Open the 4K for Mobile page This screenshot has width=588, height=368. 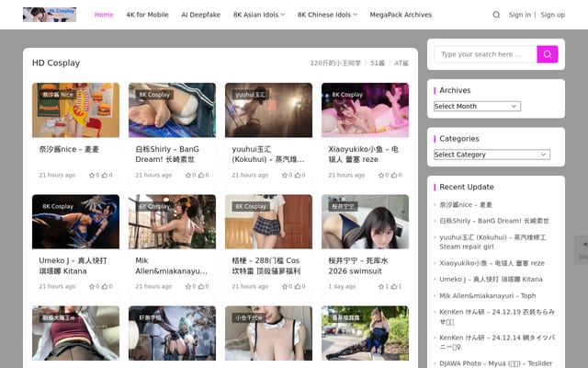tap(147, 15)
